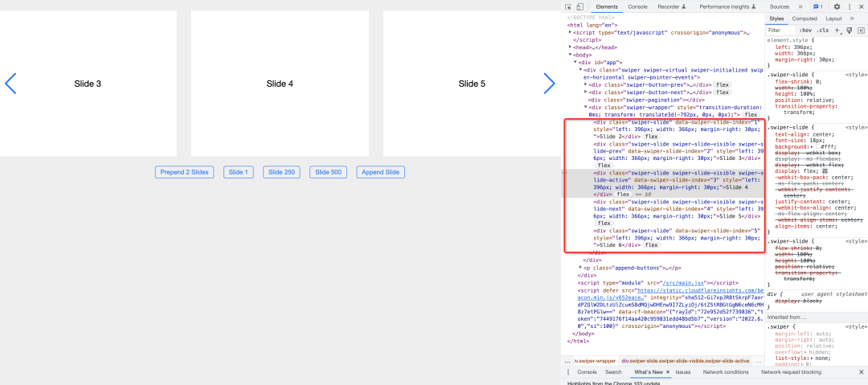
Task: Switch to the Layout tab
Action: pyautogui.click(x=833, y=18)
